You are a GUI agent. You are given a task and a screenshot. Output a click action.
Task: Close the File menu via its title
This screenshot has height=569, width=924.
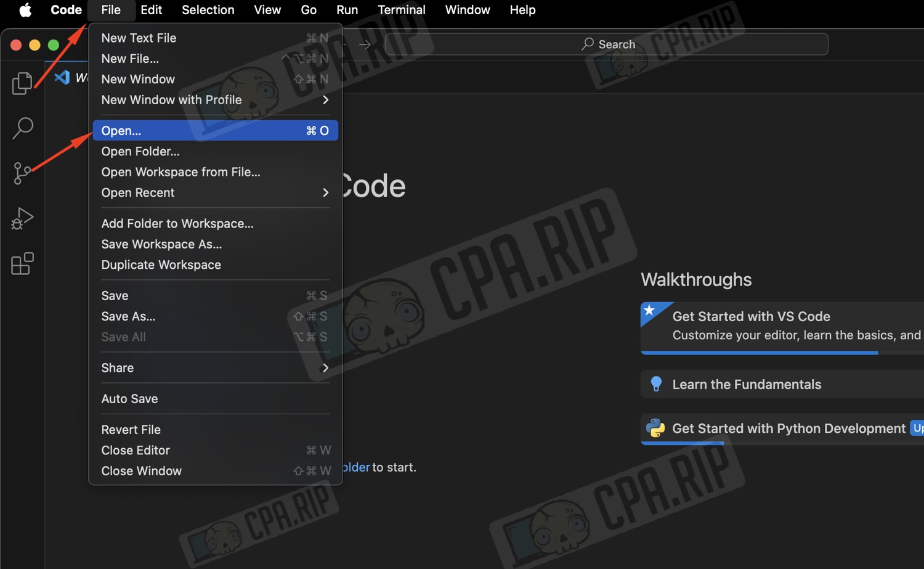111,10
